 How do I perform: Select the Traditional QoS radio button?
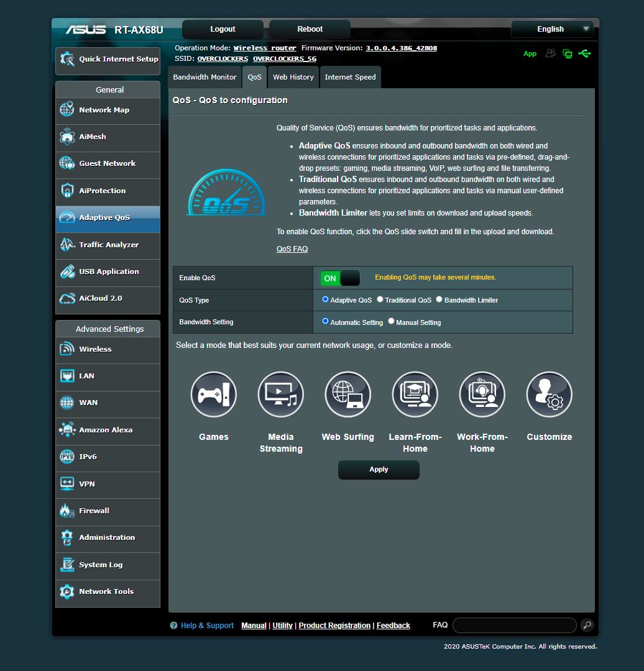[380, 299]
